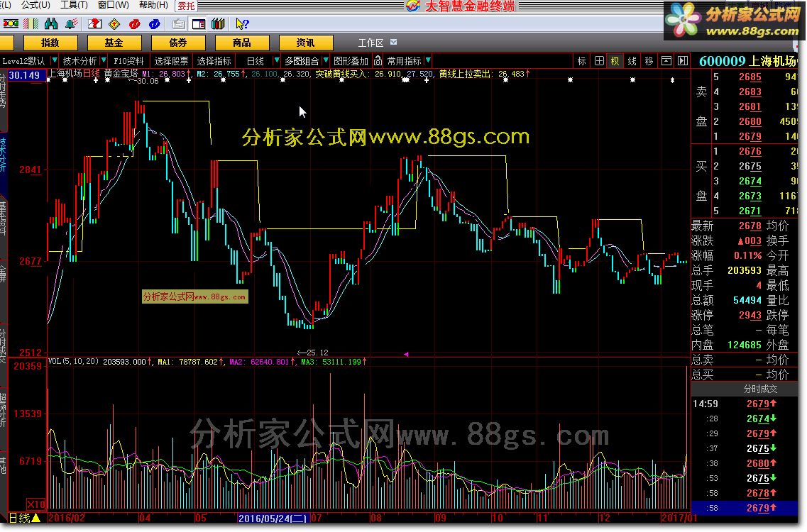Click the yellow triangle next to 日线 at bottom
807x532 pixels.
click(x=36, y=518)
